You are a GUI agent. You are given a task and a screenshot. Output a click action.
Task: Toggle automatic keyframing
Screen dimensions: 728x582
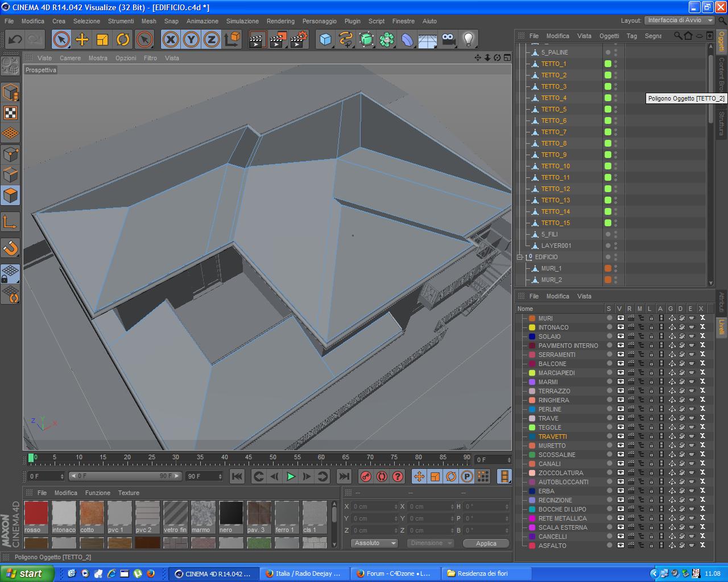point(382,476)
